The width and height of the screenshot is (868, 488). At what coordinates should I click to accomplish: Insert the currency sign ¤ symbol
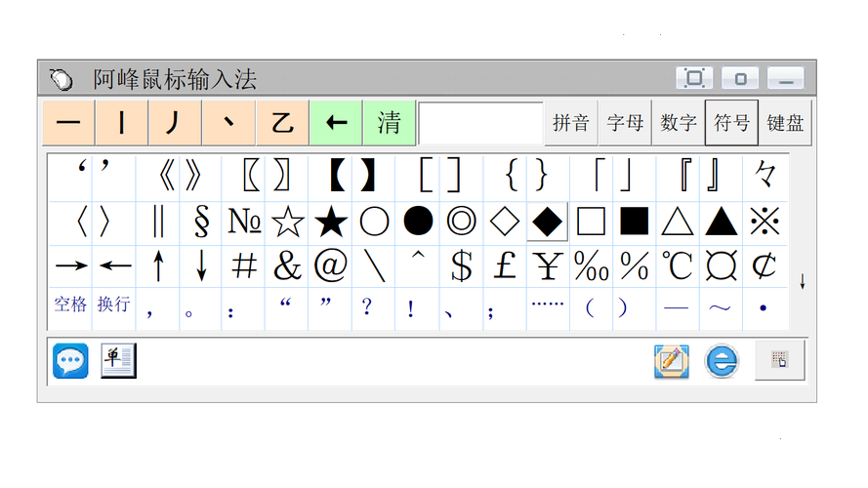click(x=722, y=266)
